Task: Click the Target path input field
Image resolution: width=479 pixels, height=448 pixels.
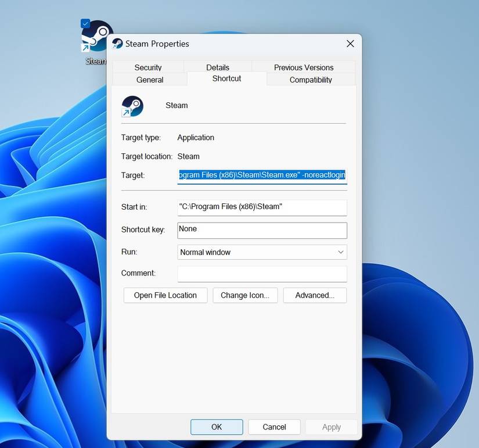Action: tap(262, 175)
